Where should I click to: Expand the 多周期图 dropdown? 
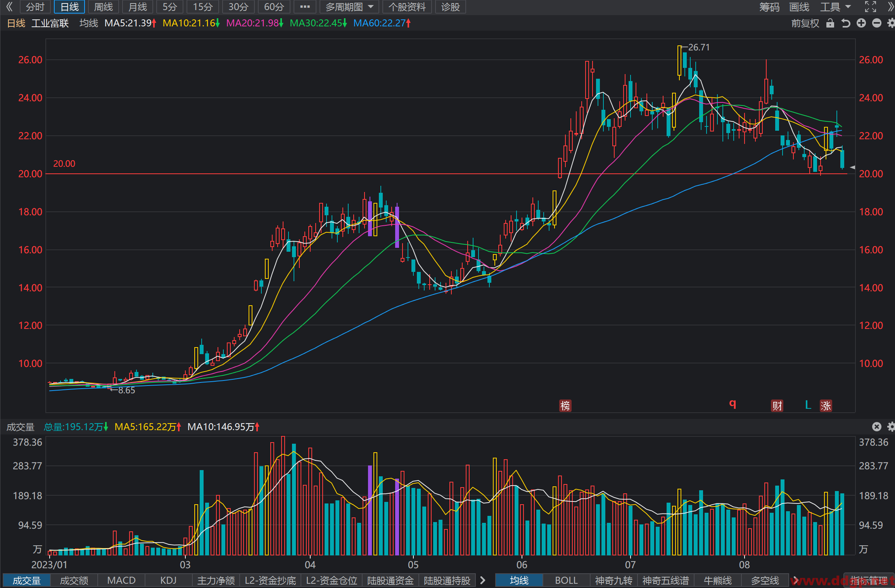coord(349,7)
